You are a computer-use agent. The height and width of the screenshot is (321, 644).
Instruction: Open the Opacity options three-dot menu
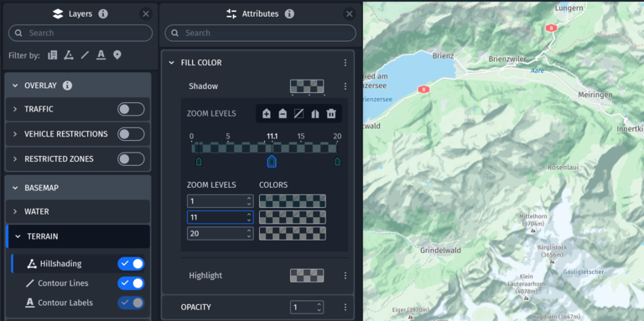[x=345, y=307]
